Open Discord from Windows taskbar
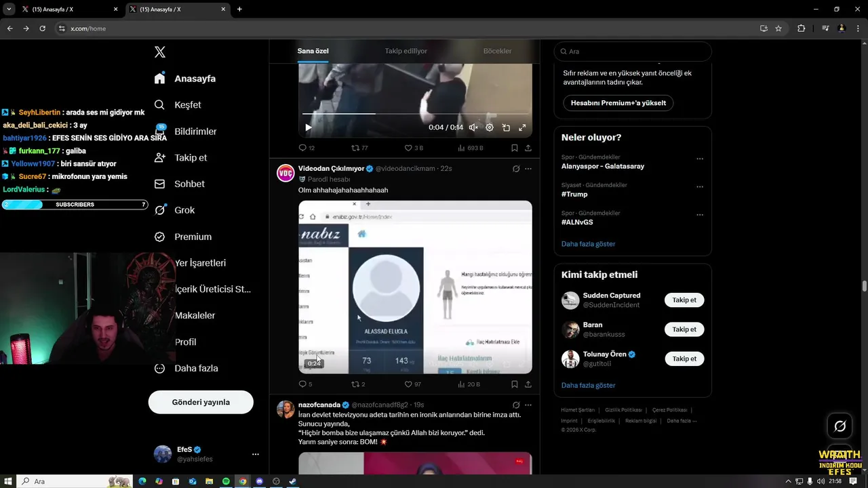Image resolution: width=868 pixels, height=488 pixels. click(260, 481)
